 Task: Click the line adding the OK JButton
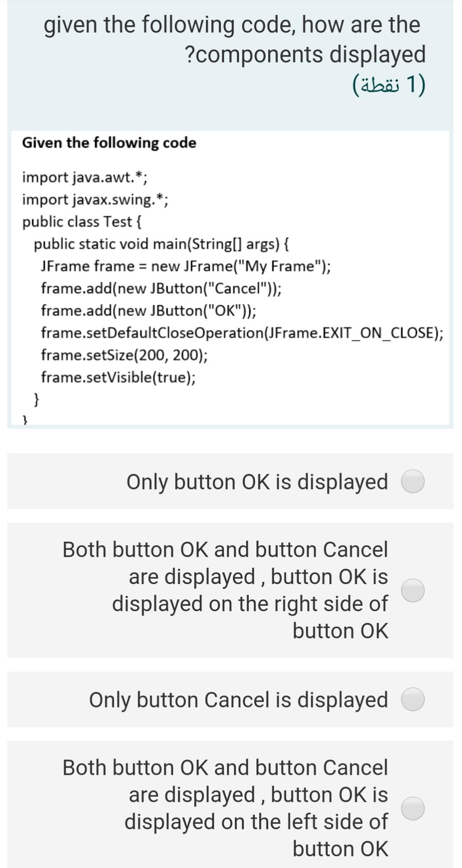pyautogui.click(x=148, y=310)
